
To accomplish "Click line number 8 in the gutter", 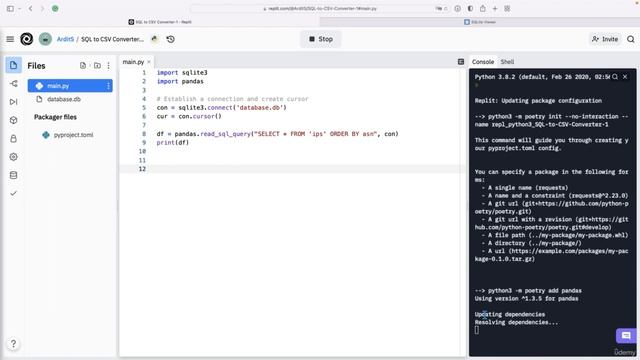I will tap(144, 134).
